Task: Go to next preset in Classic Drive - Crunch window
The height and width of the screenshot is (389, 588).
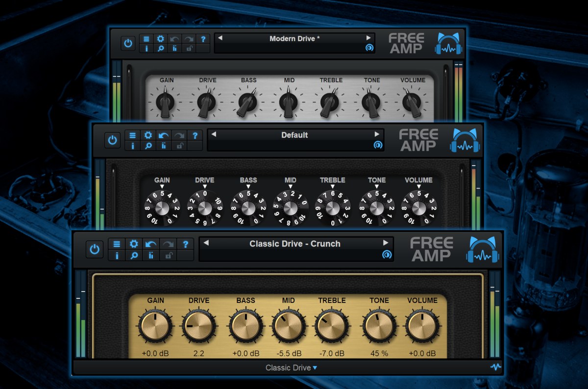Action: tap(386, 243)
